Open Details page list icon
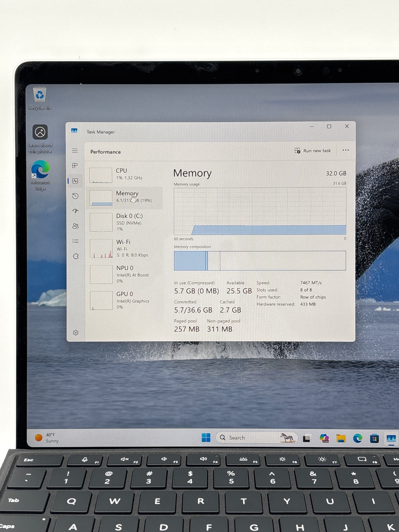Screen dimensions: 399x532 75,241
